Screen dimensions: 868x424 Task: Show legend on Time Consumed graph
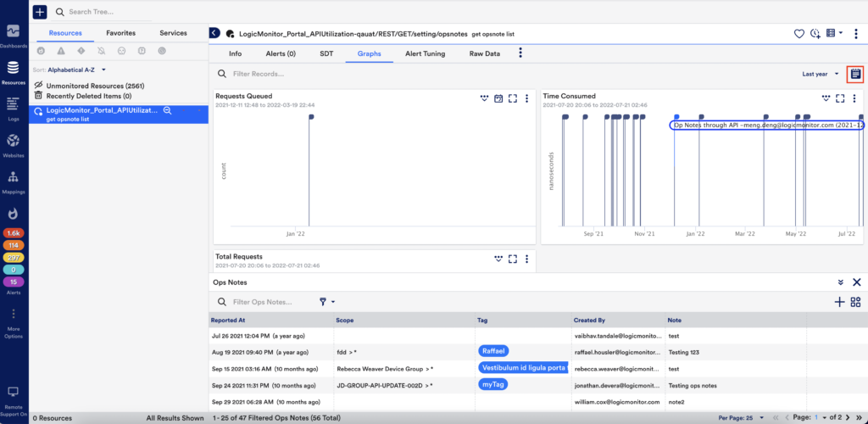point(826,98)
